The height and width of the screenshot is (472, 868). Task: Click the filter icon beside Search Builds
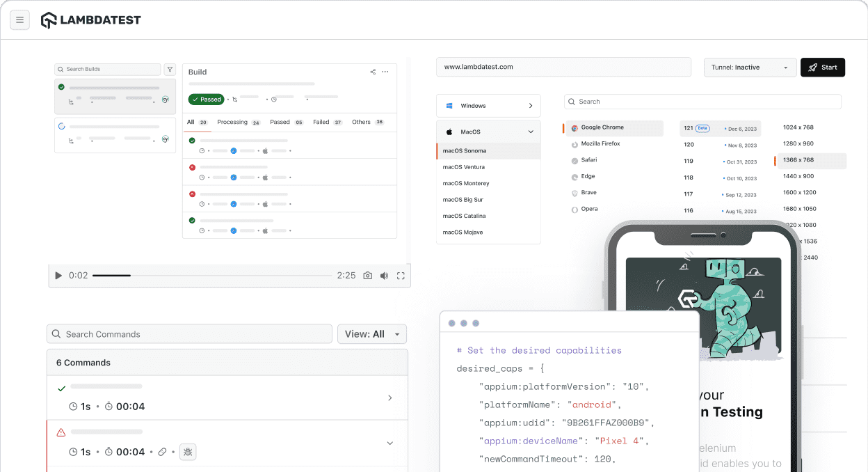tap(170, 69)
